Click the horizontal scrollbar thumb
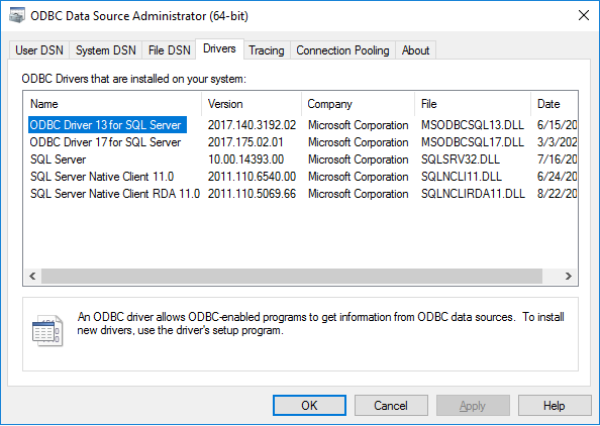Image resolution: width=600 pixels, height=426 pixels. point(292,276)
